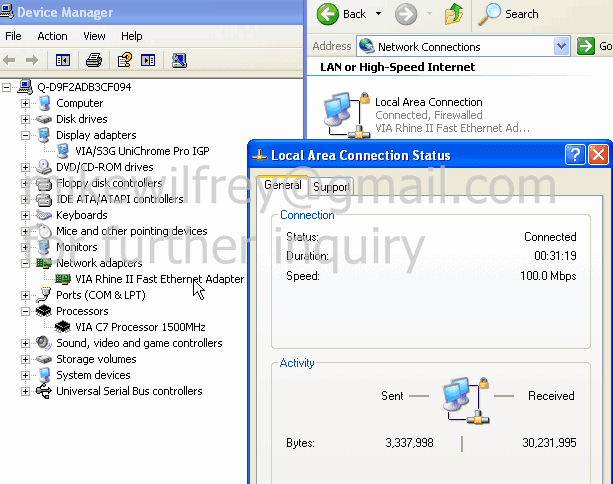Screen dimensions: 613x484
Task: Click the VIA C7 Processor chip icon
Action: (x=63, y=326)
